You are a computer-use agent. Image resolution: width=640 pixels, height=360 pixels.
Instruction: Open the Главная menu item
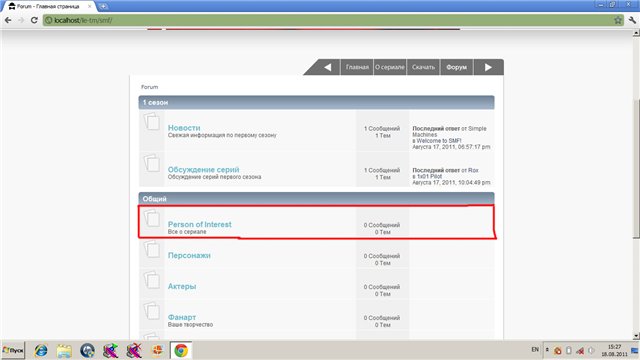(357, 67)
